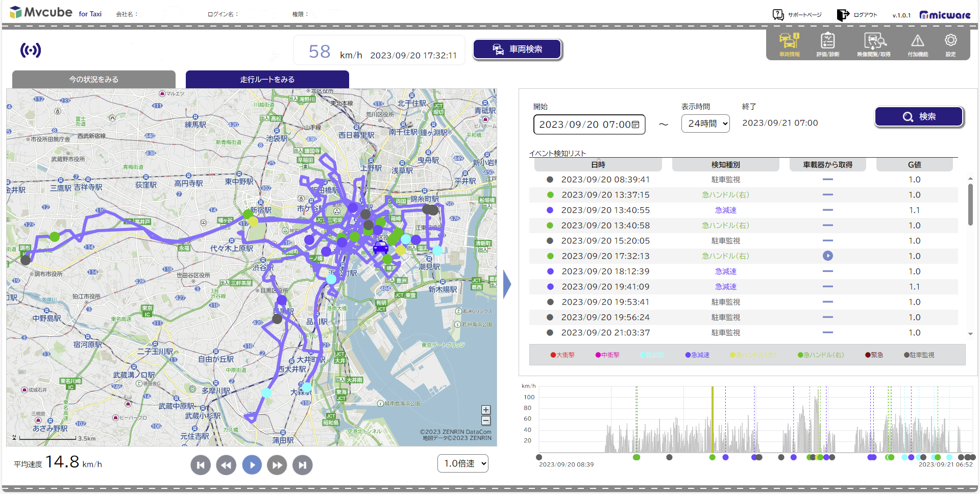Click the ログアウト logout icon
980x494 pixels.
click(843, 15)
